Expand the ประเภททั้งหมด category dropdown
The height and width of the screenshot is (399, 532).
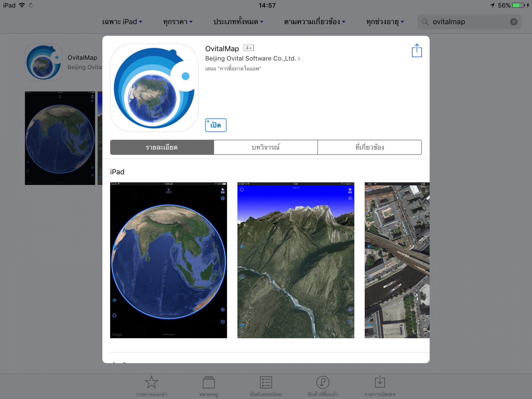click(238, 22)
